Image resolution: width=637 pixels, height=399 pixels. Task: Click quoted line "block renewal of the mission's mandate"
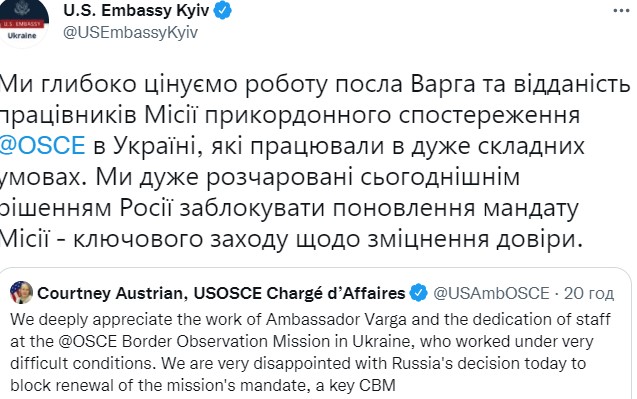point(203,385)
